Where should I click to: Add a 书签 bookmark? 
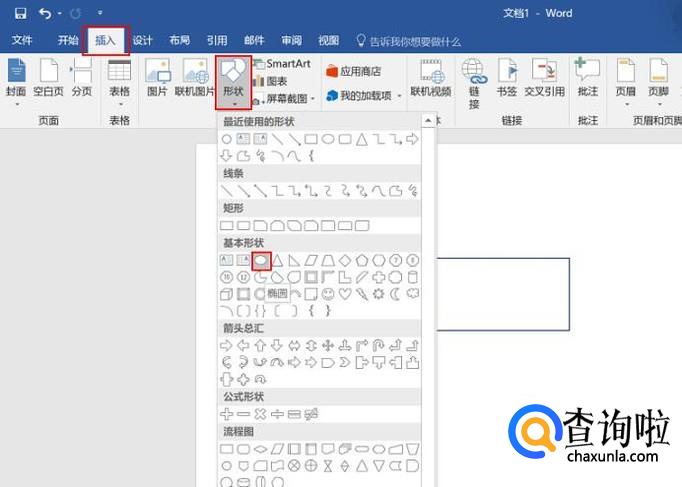point(507,77)
